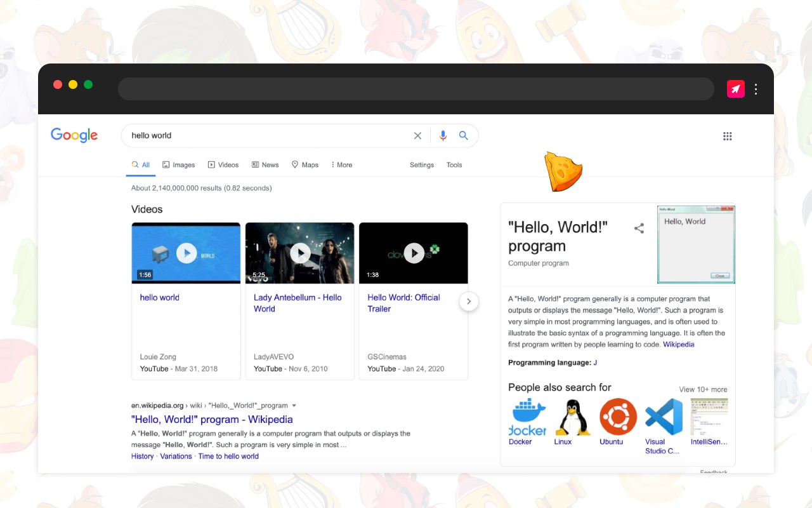Switch to the All results tab

(141, 164)
